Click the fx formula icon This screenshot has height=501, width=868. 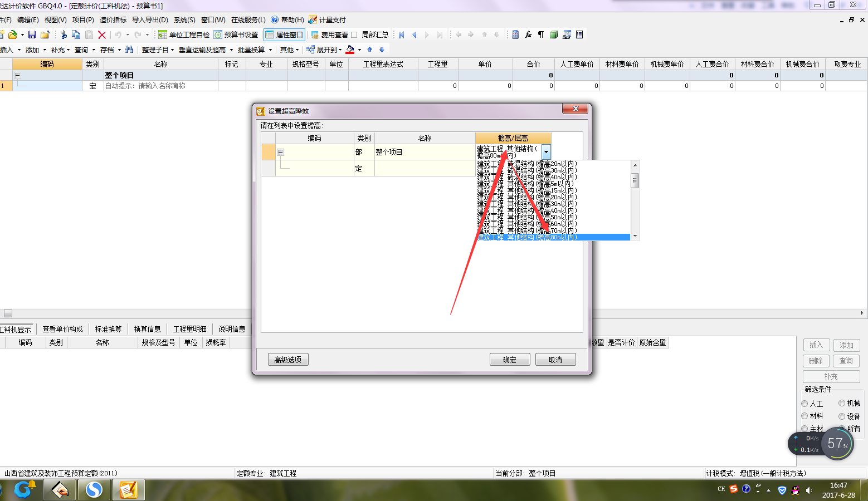tap(528, 35)
